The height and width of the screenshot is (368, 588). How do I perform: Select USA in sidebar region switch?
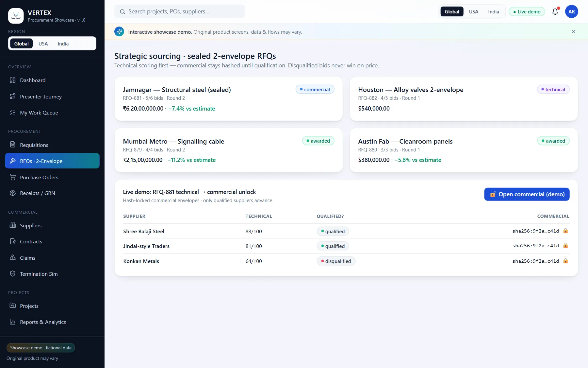click(x=43, y=44)
